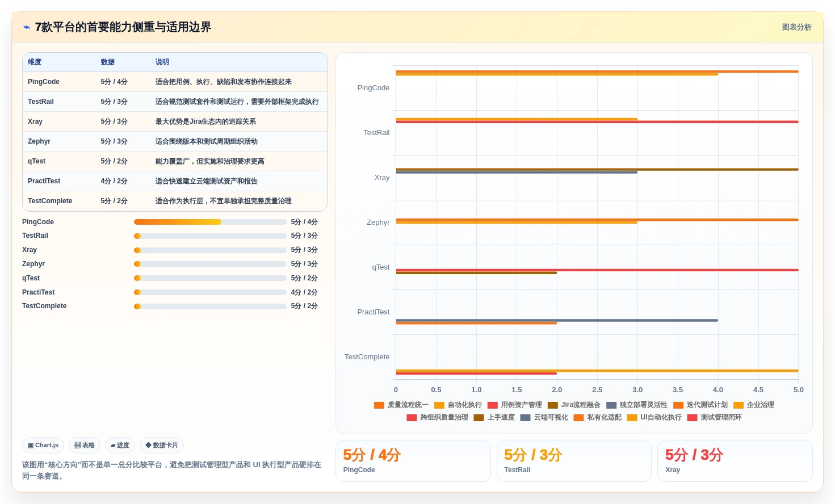The image size is (835, 504).
Task: Click the 5.0 tick on x-axis
Action: (x=799, y=390)
